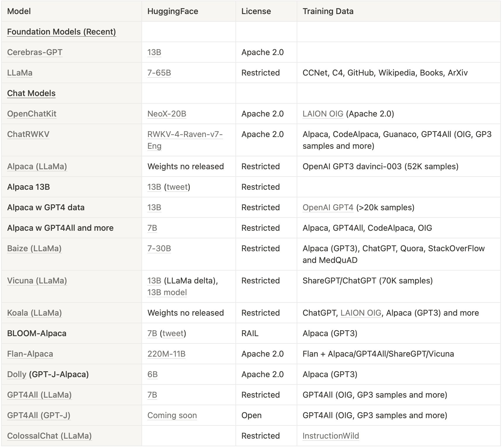Image resolution: width=502 pixels, height=448 pixels.
Task: Select the HuggingFace column header
Action: pos(189,11)
